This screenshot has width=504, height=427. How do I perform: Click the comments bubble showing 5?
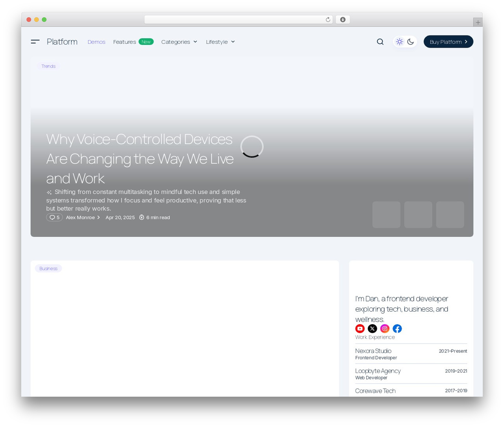[54, 217]
